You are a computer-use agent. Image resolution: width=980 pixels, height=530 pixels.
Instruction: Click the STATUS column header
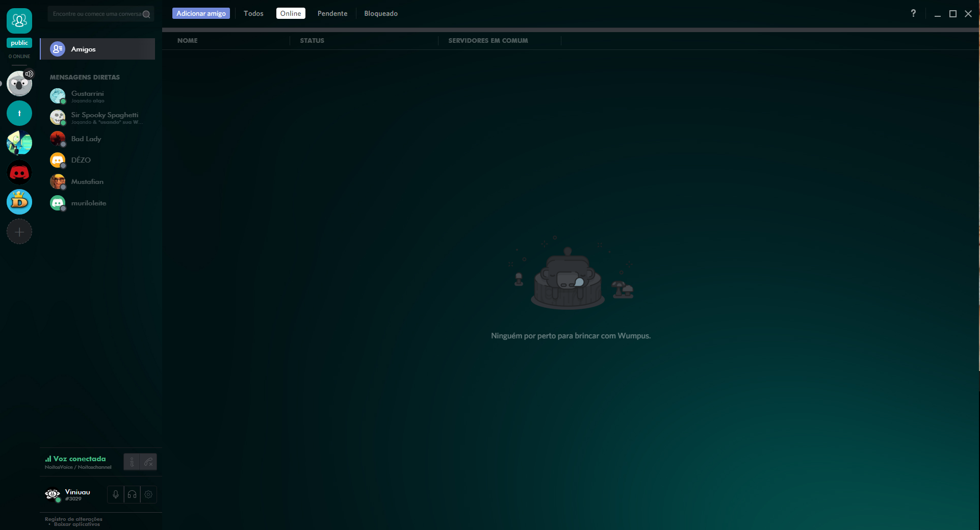pyautogui.click(x=312, y=40)
